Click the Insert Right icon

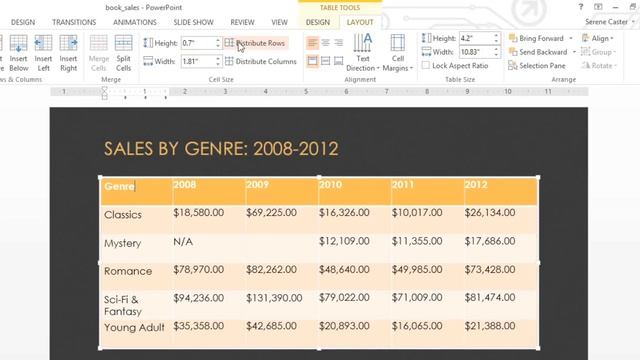[68, 53]
